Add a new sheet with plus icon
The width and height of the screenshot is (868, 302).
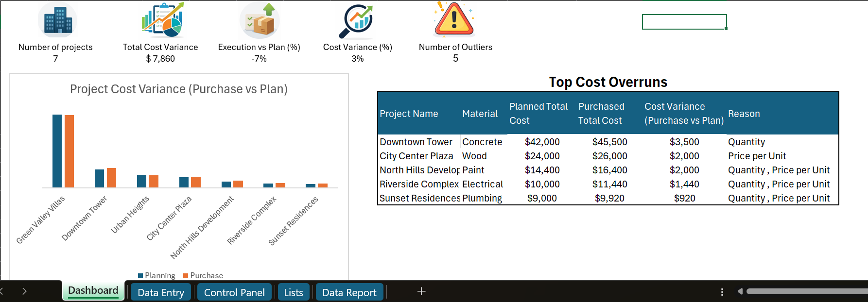(x=421, y=291)
